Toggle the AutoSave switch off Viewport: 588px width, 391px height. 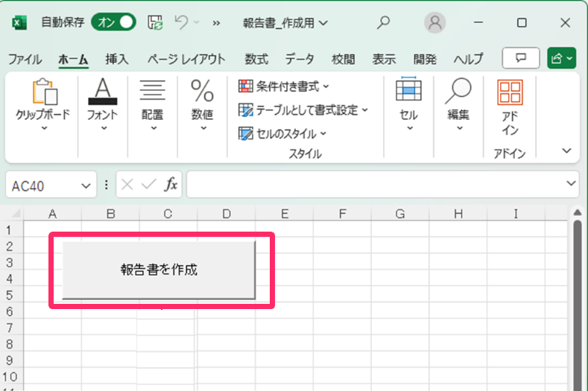[113, 22]
